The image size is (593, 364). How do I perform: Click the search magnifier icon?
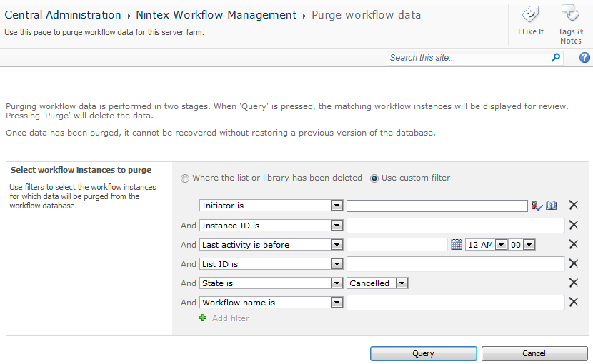[x=556, y=57]
